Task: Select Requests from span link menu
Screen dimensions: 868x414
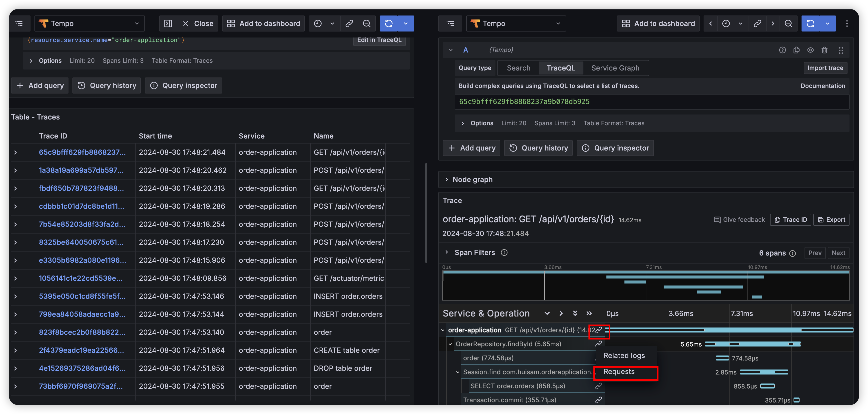Action: 619,371
